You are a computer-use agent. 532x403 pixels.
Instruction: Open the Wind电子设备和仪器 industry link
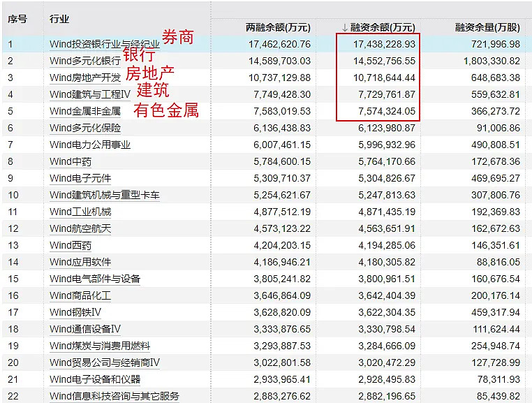(95, 379)
